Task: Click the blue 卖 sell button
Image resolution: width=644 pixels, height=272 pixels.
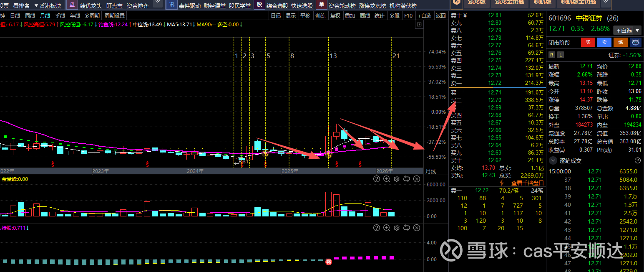Action: click(x=604, y=42)
